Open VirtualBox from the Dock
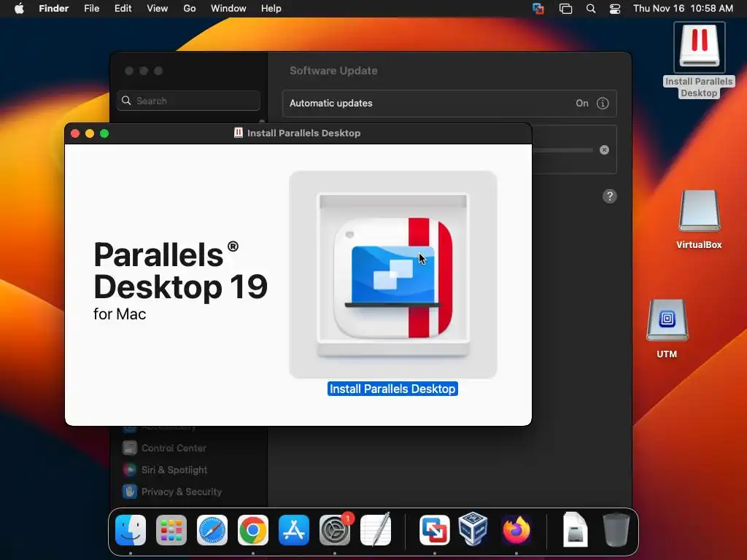 pos(473,529)
